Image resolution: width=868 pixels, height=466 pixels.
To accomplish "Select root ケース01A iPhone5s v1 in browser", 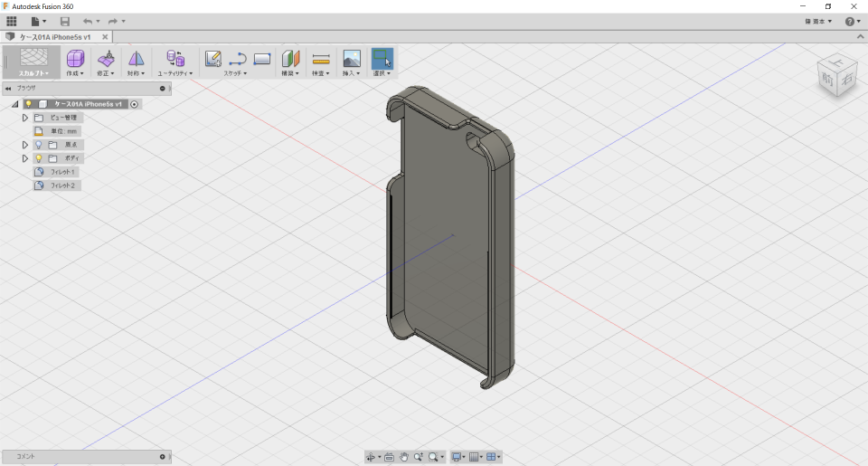I will click(x=88, y=104).
